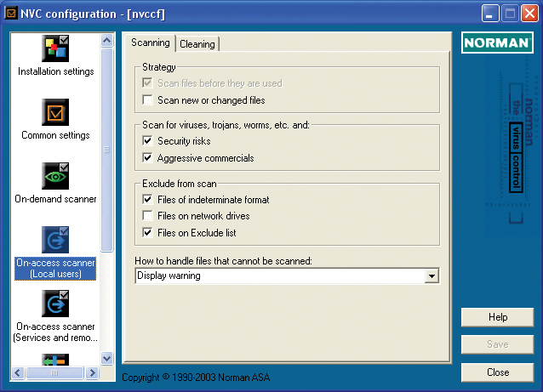
Task: Open the Display warning dropdown arrow
Action: click(432, 276)
